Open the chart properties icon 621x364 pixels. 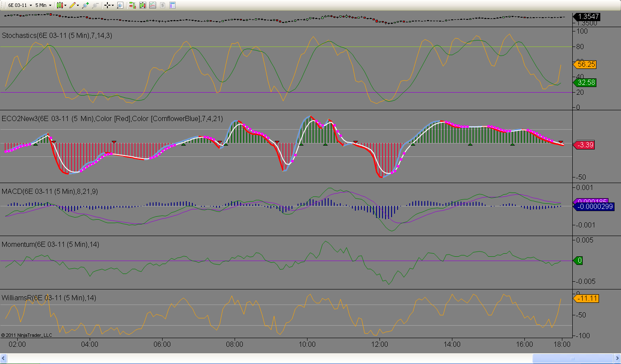pyautogui.click(x=172, y=5)
